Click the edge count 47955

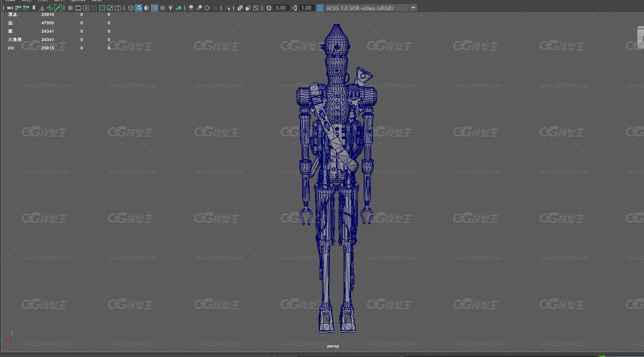point(48,23)
